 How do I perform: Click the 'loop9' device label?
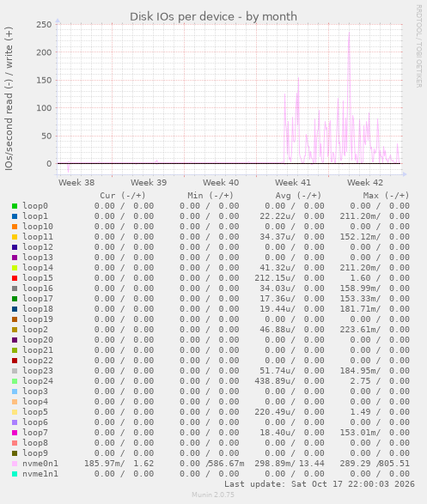tap(35, 453)
